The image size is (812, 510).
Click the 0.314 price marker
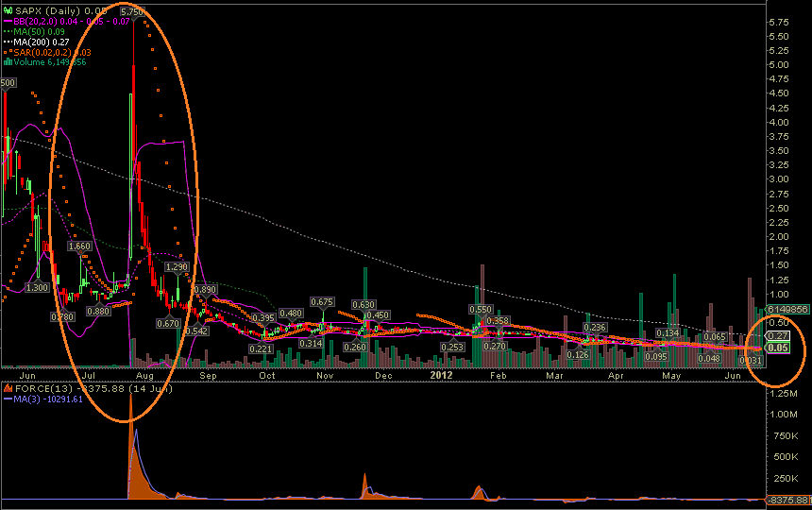click(x=312, y=343)
